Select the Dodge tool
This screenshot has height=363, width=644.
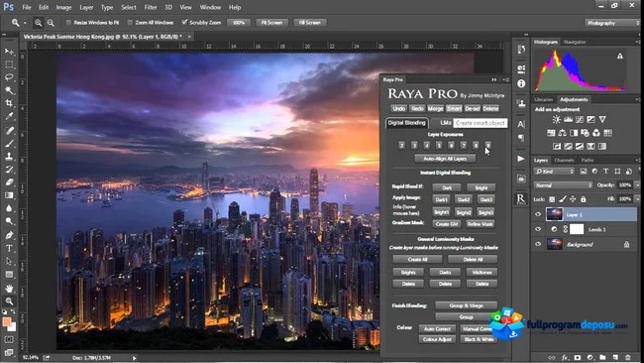click(x=9, y=221)
